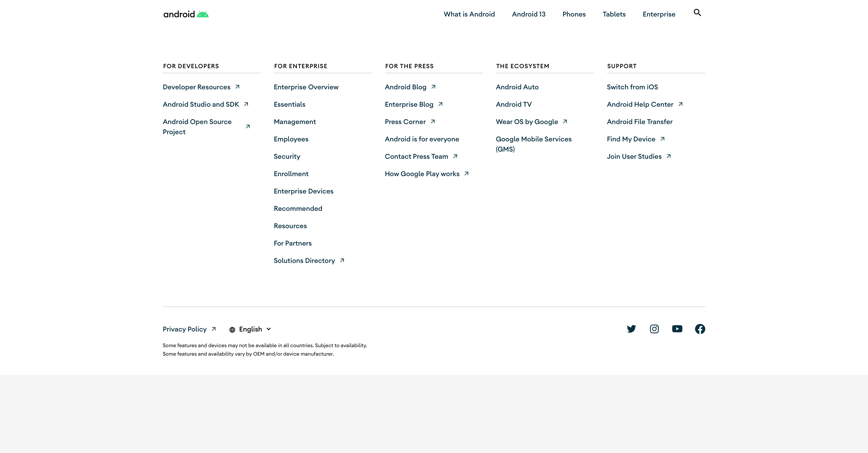Select Tablets in top navigation
Screen dimensions: 868x453
tap(614, 14)
